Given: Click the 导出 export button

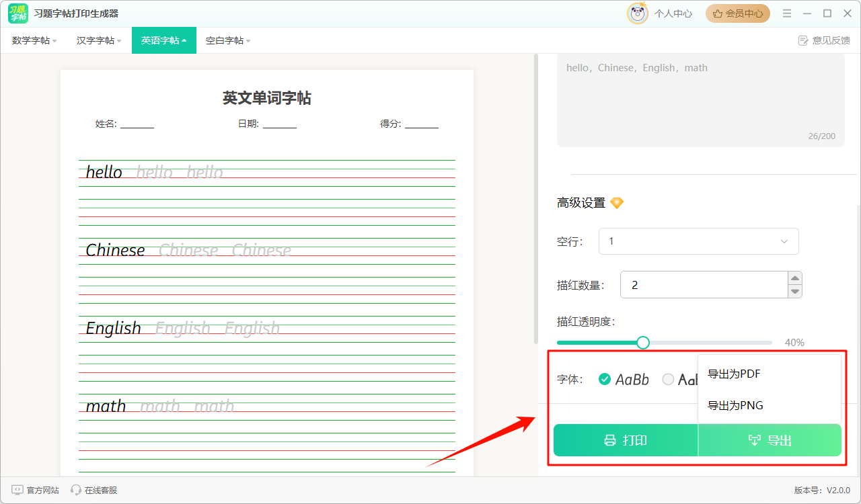Looking at the screenshot, I should (x=770, y=440).
